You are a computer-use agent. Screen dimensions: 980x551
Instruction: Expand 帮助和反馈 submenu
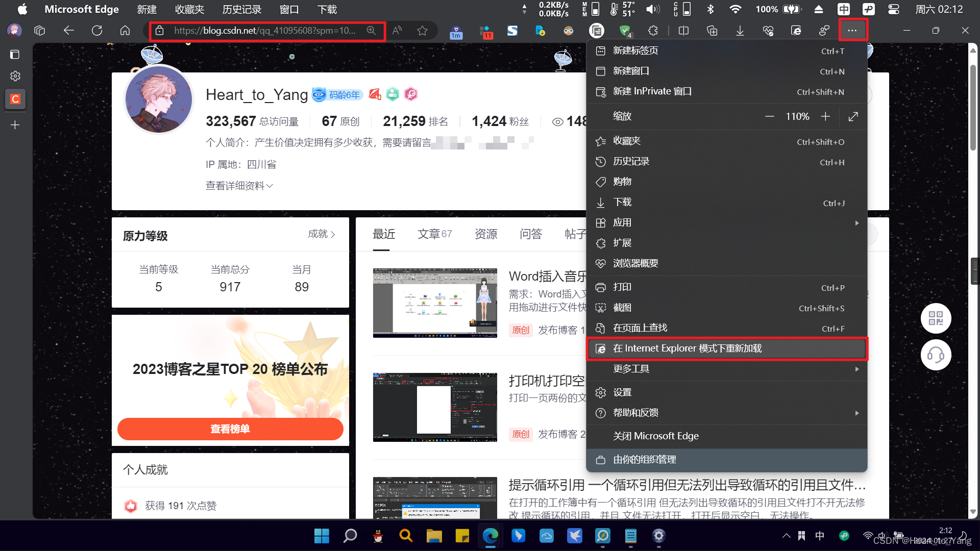click(727, 413)
